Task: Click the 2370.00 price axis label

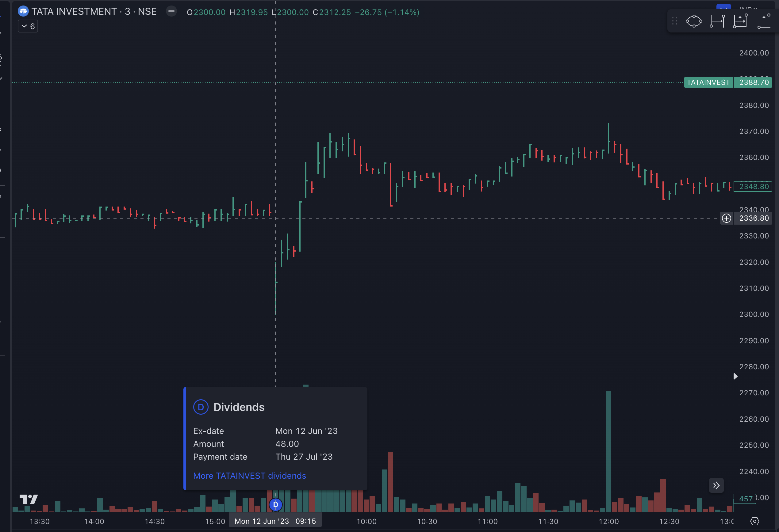Action: pos(754,131)
